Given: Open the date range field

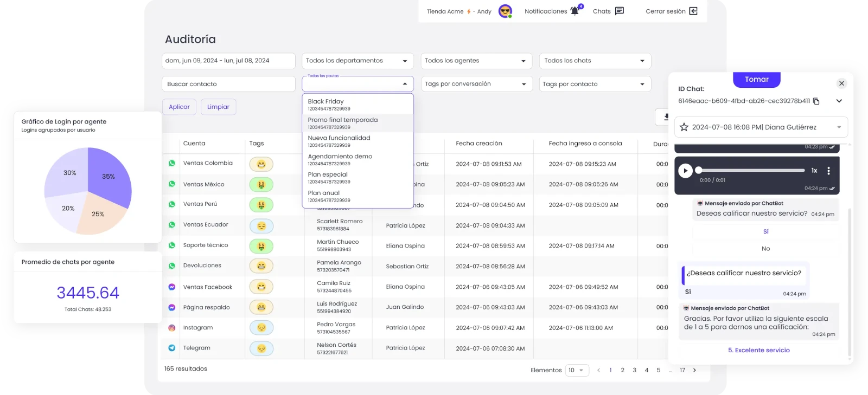Looking at the screenshot, I should (228, 61).
